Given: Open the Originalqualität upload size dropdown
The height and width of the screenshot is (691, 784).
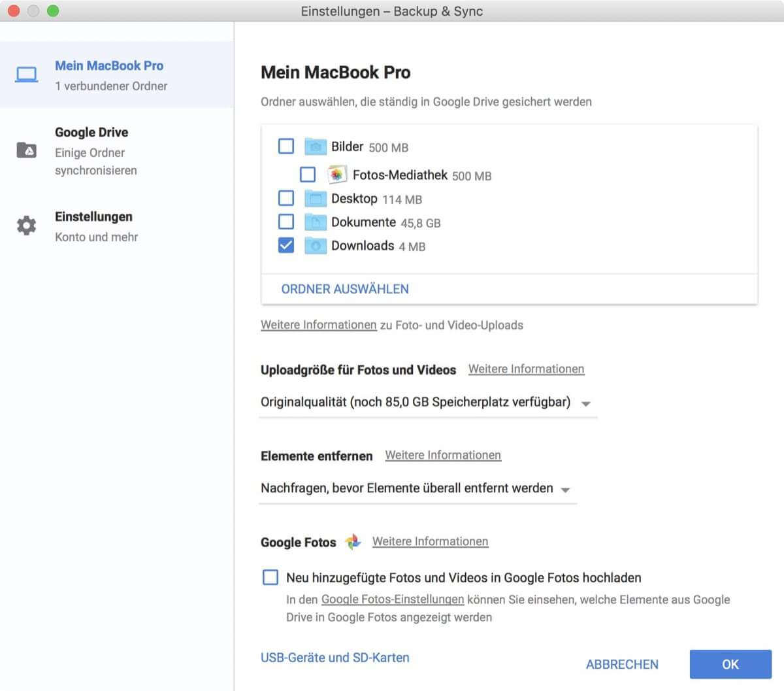Looking at the screenshot, I should coord(427,403).
